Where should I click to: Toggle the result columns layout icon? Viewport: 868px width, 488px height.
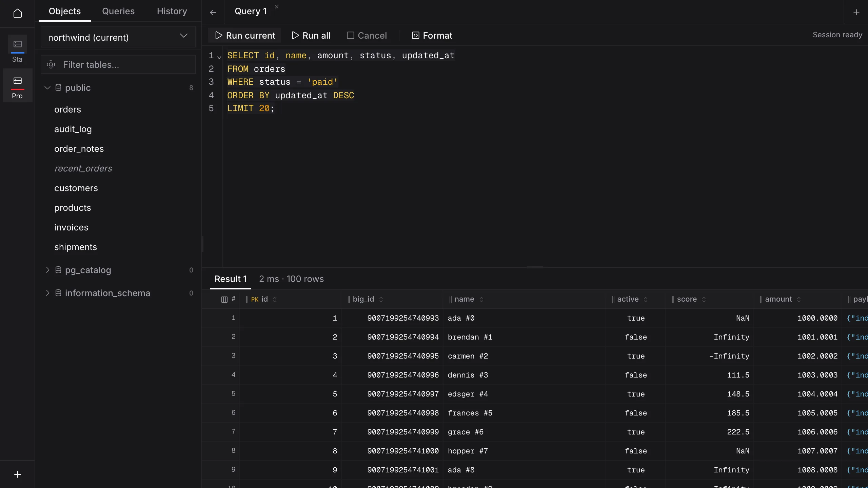click(x=224, y=299)
